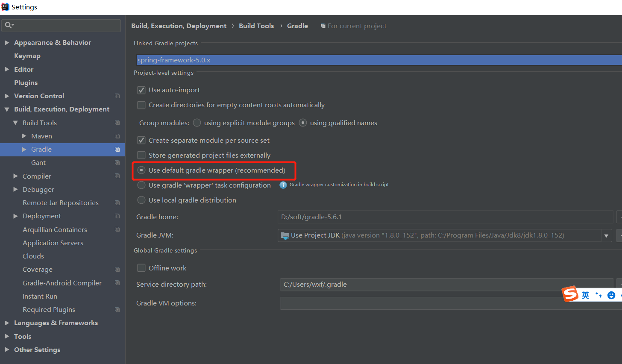Switch Sogou language with the 英 button
The image size is (622, 364).
585,295
